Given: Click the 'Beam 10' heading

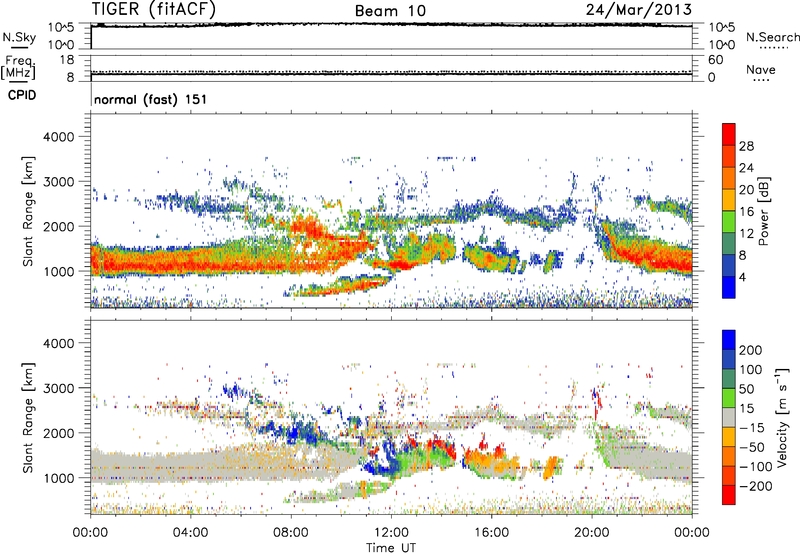Looking at the screenshot, I should [x=390, y=11].
